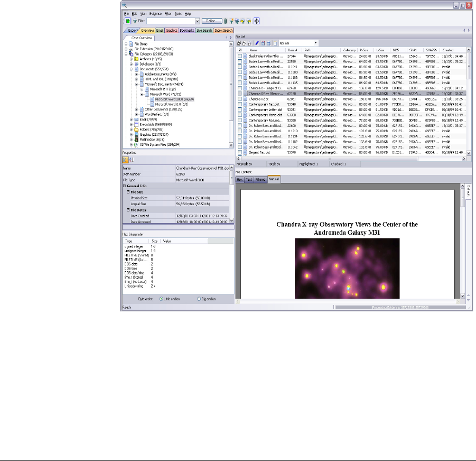Switch to the Hex file content tab
476x461 pixels.
[x=239, y=179]
